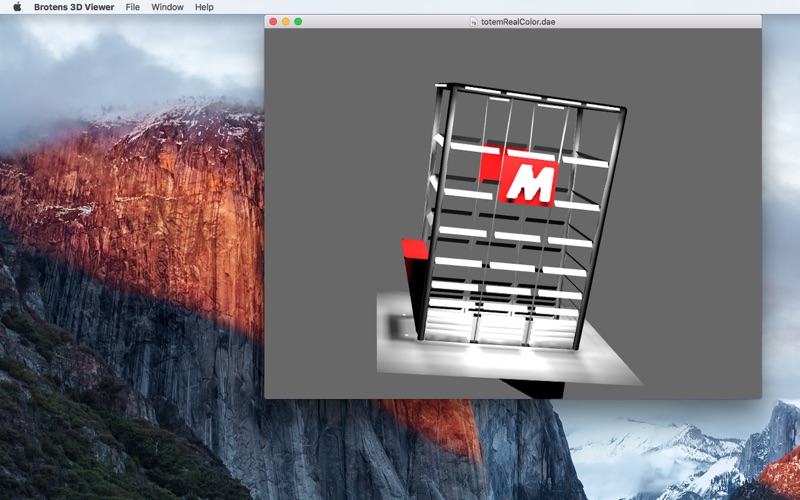This screenshot has height=500, width=800.
Task: Open the File menu
Action: [133, 7]
